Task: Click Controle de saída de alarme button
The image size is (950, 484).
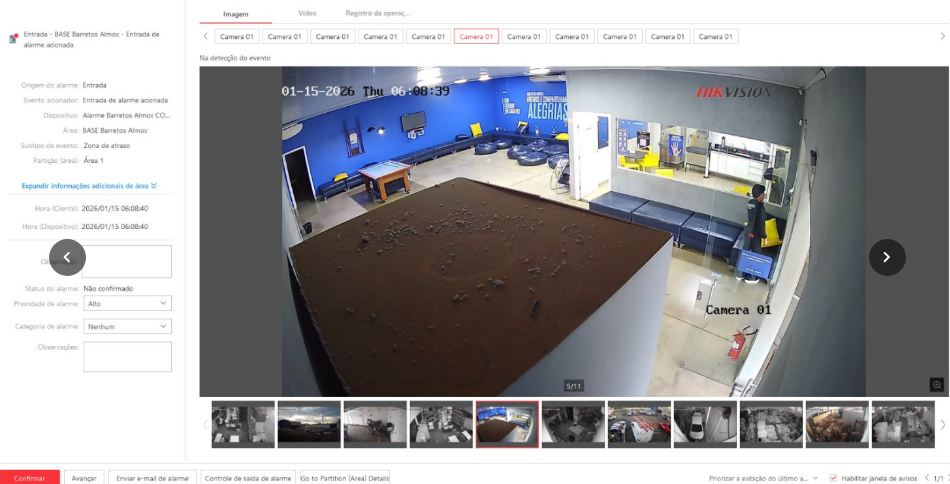Action: (x=247, y=478)
